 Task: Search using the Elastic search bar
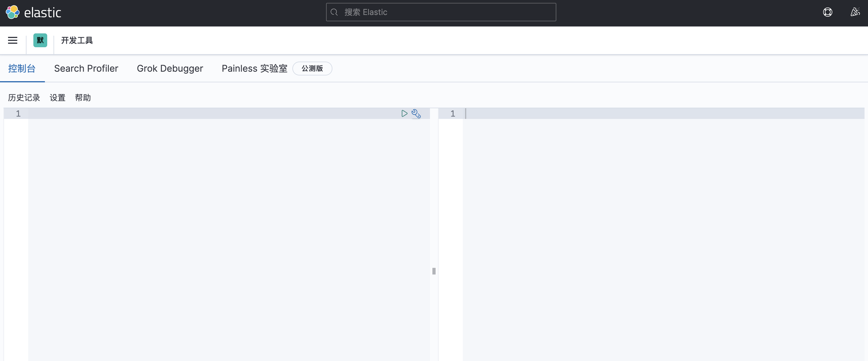(x=441, y=12)
